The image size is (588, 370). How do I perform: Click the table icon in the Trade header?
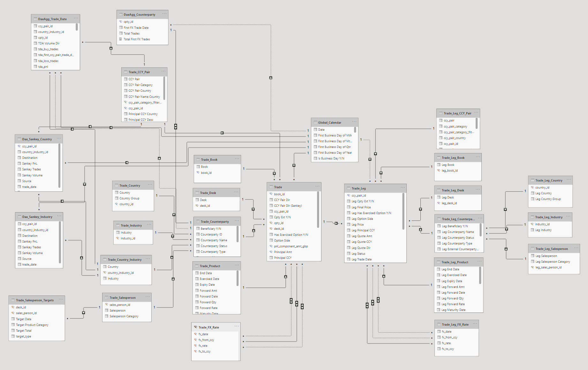coord(271,187)
